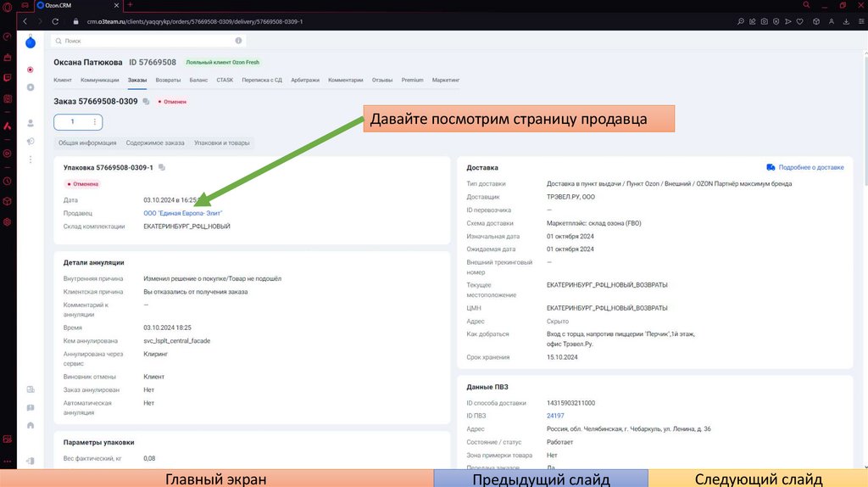
Task: Click supplier value ТРЭВЕЛ.РУ, ООО
Action: point(570,197)
